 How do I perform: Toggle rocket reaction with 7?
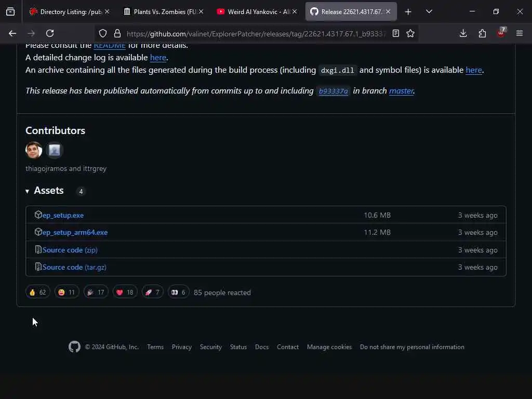tap(152, 292)
